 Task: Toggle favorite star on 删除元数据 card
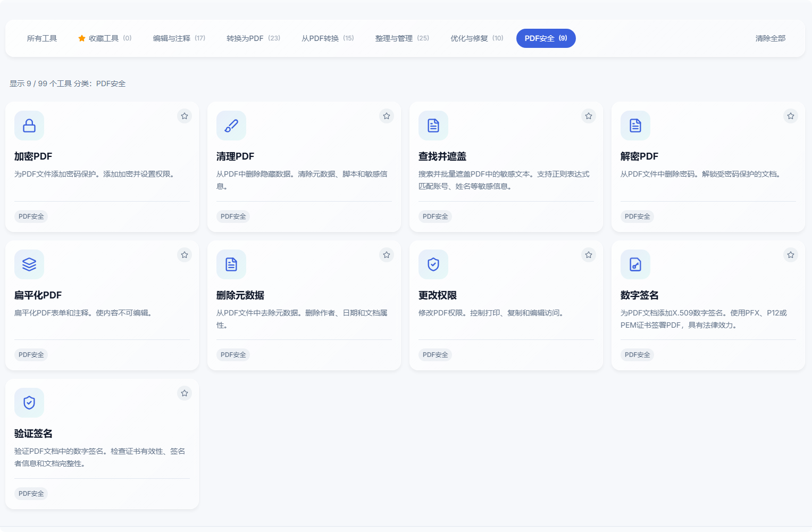(387, 255)
